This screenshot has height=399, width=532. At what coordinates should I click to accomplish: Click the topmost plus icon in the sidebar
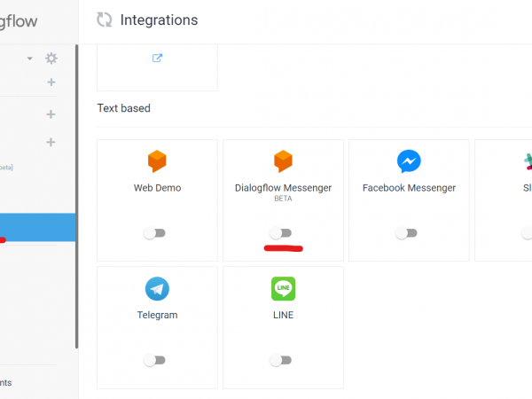(51, 82)
